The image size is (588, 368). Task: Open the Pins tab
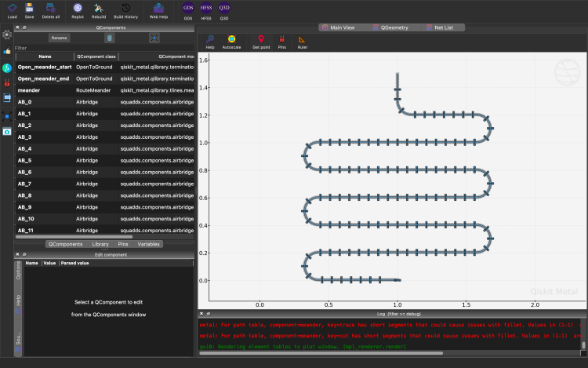[123, 244]
